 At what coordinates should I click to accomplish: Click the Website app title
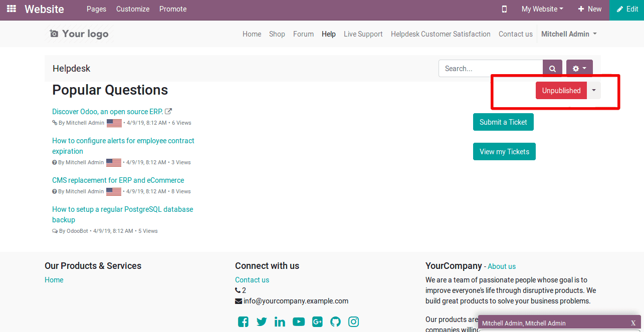(44, 9)
